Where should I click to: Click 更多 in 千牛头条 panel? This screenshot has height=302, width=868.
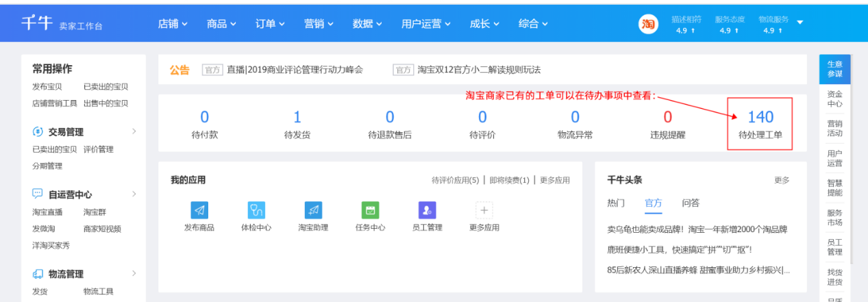click(x=782, y=180)
